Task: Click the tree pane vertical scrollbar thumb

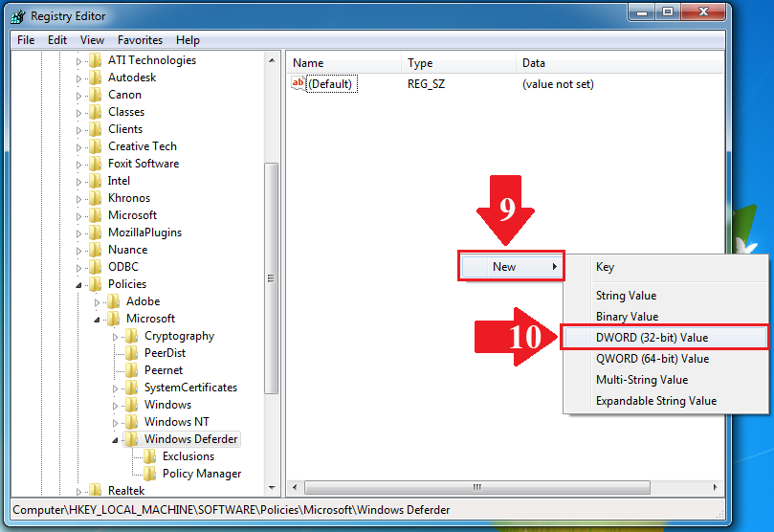Action: [x=272, y=277]
